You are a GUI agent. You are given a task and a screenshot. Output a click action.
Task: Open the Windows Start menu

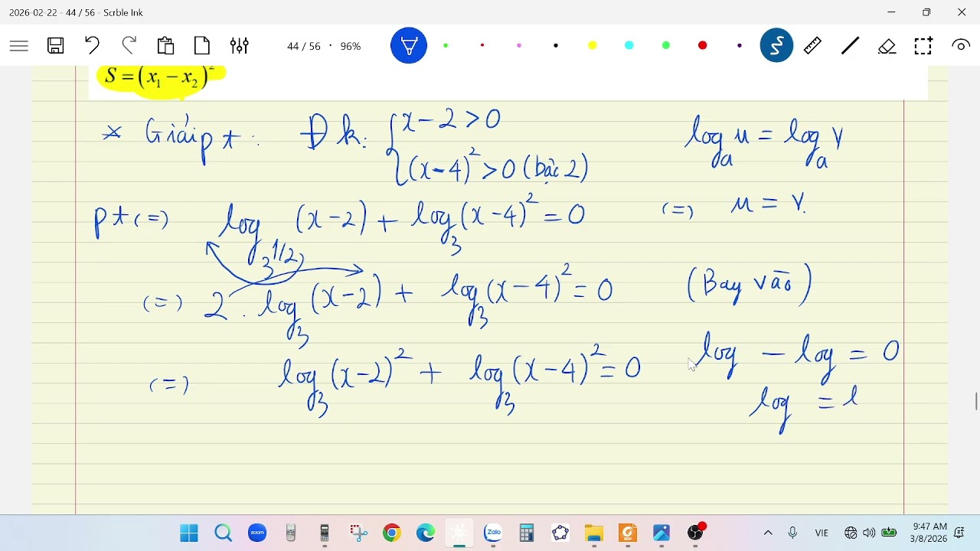(189, 533)
